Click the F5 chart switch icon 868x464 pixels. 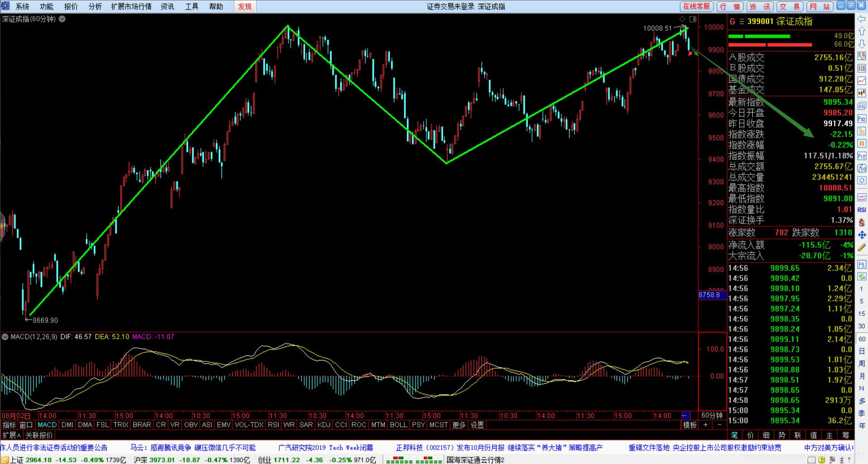pos(862,265)
